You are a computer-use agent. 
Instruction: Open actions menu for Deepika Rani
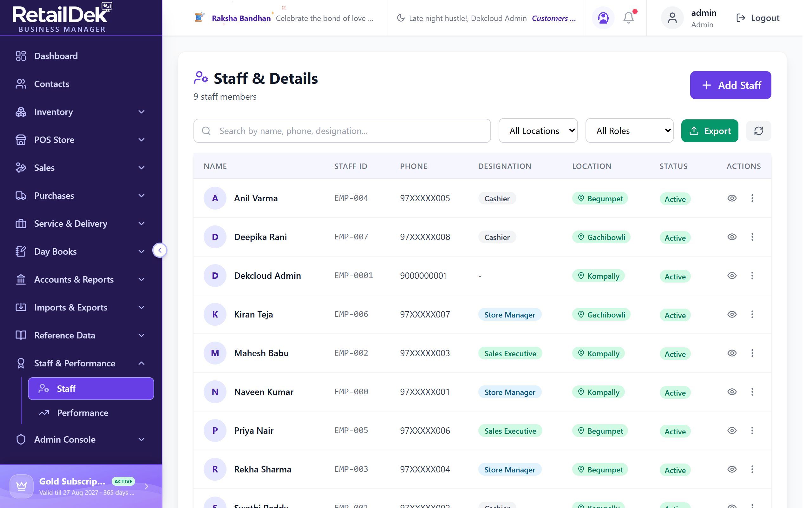pos(752,237)
